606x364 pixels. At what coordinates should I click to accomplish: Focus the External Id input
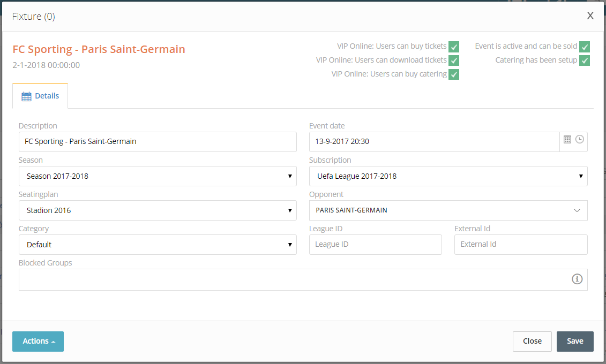pos(521,244)
